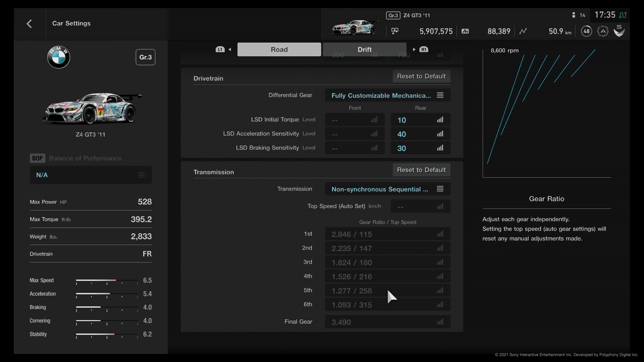Click the Drivetrain FR value
Screen dimensions: 644x362
click(147, 254)
